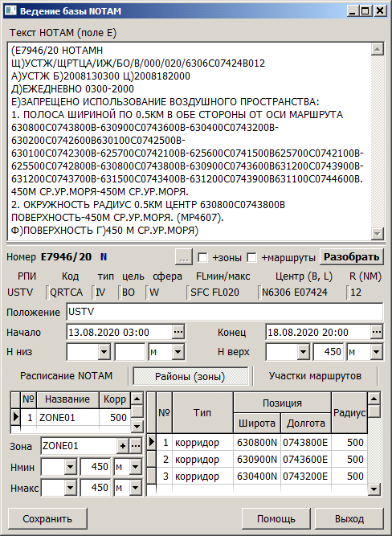This screenshot has height=536, width=392.
Task: Switch to the Расписание NOTAM tab
Action: pos(67,376)
